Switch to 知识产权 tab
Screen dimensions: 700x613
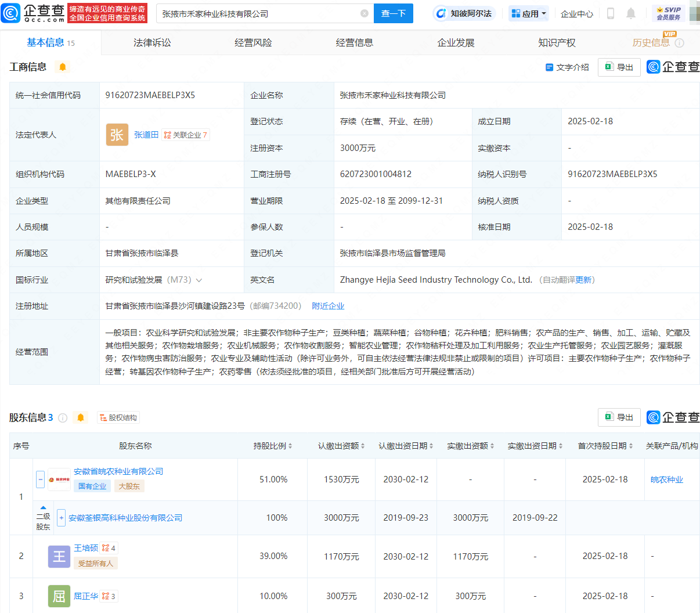557,42
